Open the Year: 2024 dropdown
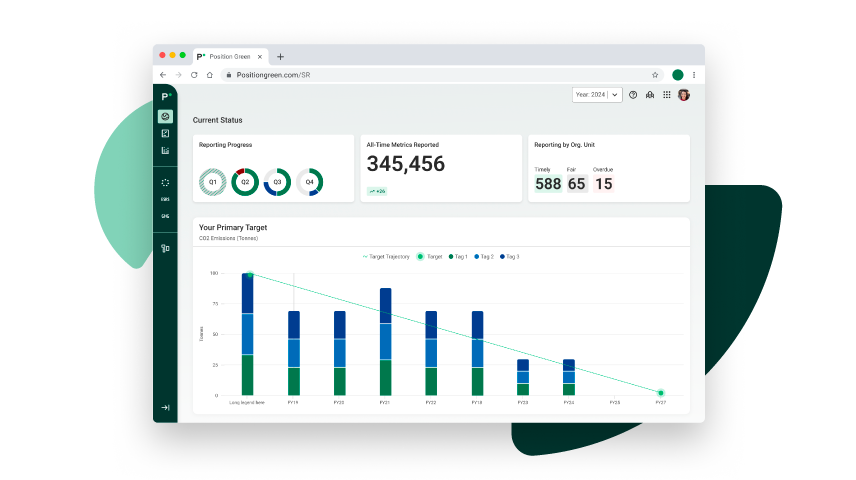856x480 pixels. pyautogui.click(x=597, y=95)
